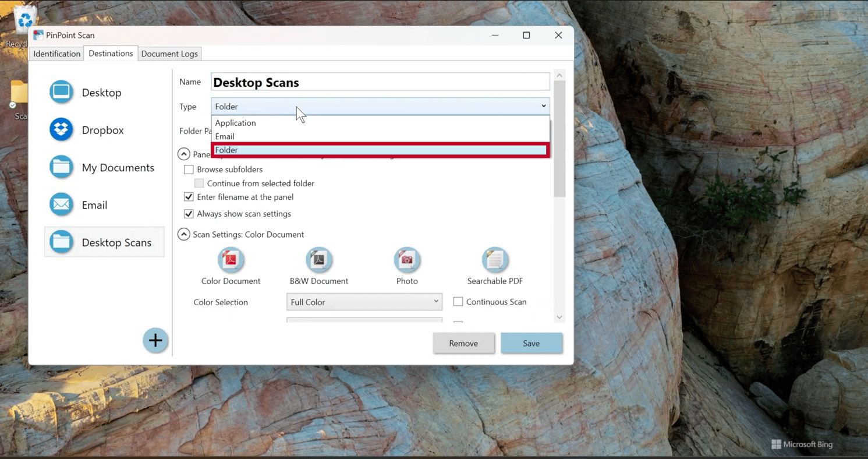Add a new destination with plus button
This screenshot has height=459, width=868.
(x=155, y=340)
